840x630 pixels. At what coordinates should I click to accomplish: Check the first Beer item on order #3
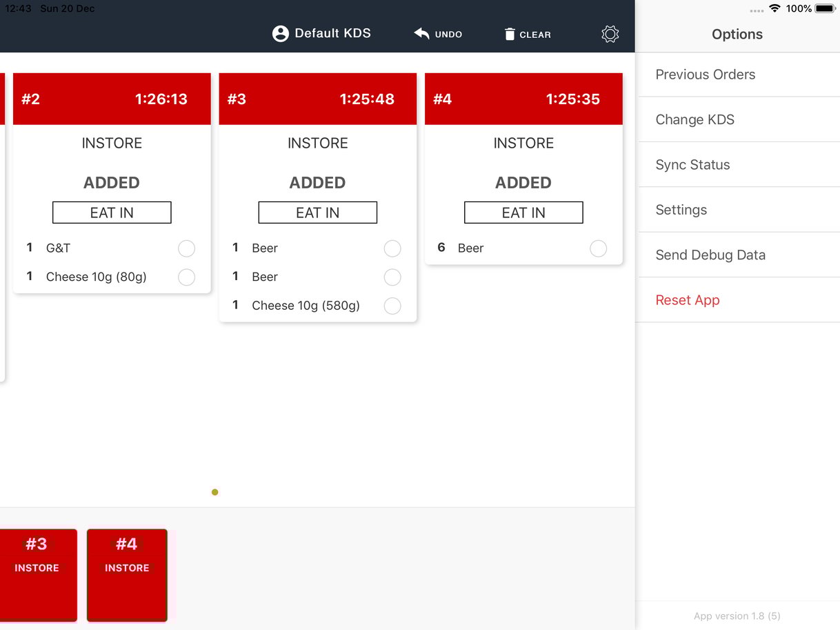[x=392, y=248]
